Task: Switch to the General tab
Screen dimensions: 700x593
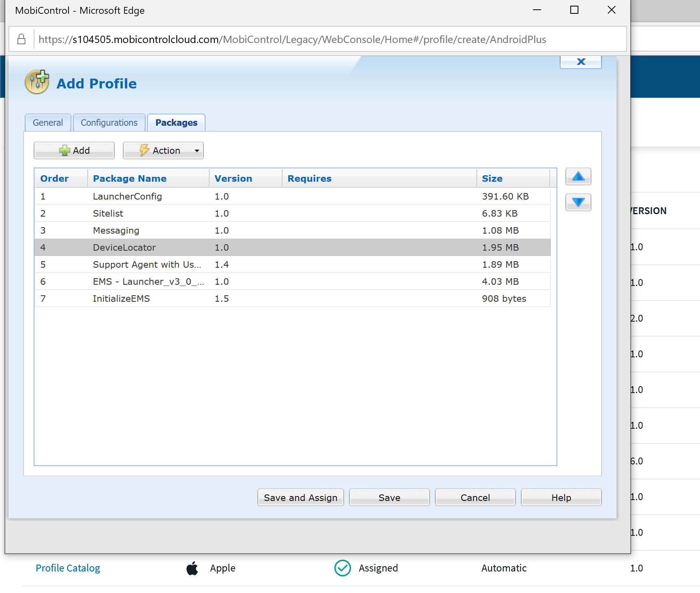Action: tap(48, 122)
